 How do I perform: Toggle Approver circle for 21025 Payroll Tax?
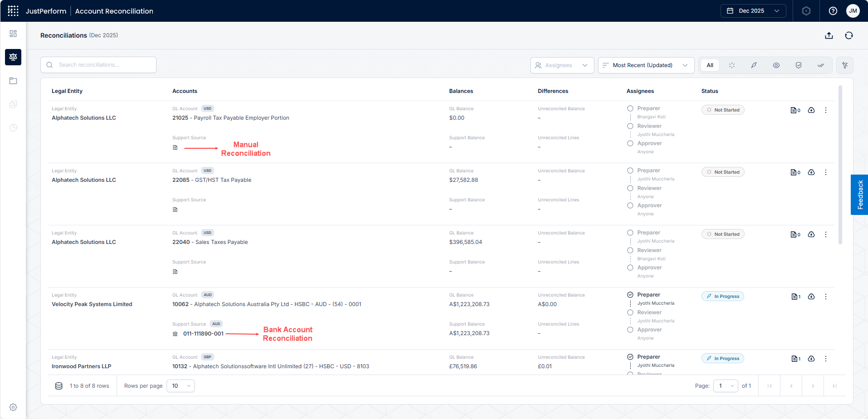(630, 143)
